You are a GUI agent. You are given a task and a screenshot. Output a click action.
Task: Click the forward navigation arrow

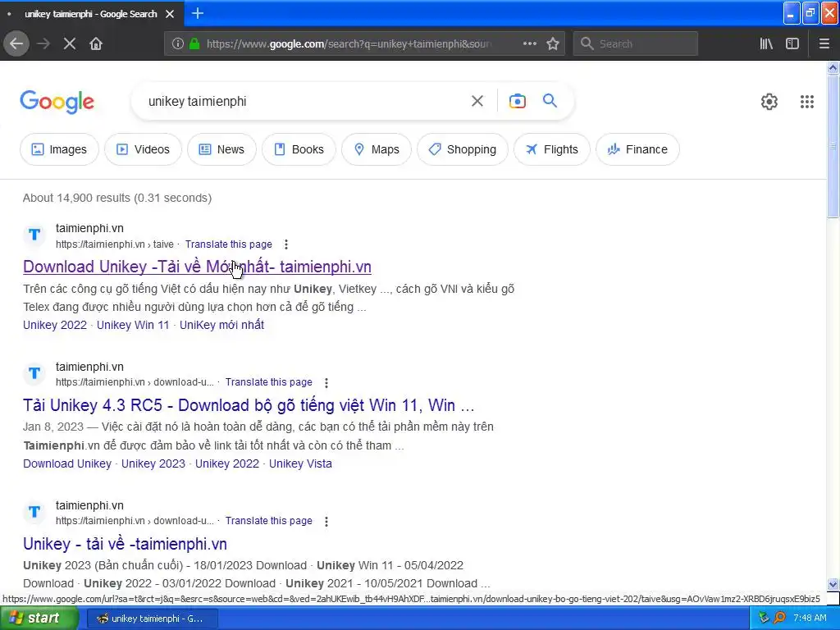click(43, 43)
